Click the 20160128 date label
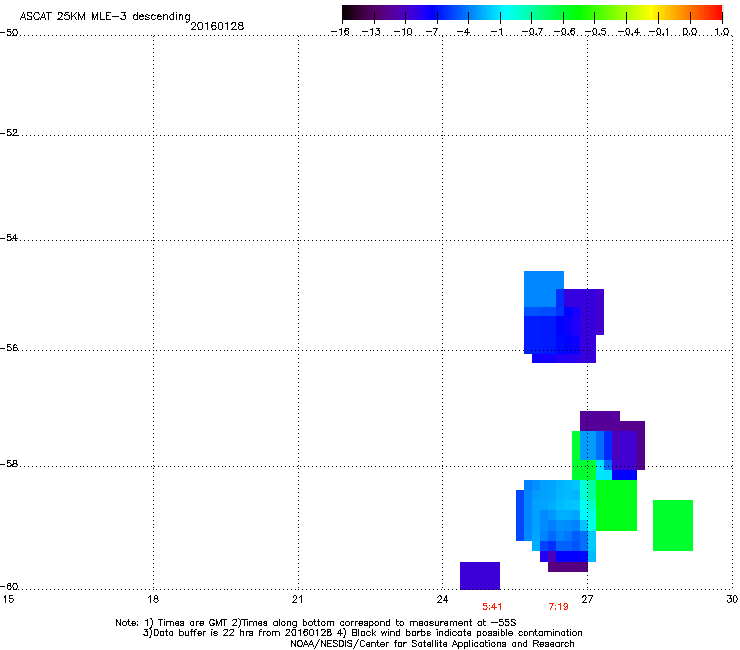The width and height of the screenshot is (740, 650). point(217,26)
